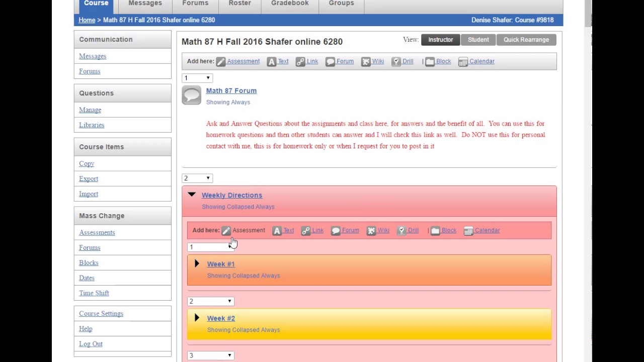Click the top toolbar Calendar icon
644x362 pixels.
(x=463, y=62)
